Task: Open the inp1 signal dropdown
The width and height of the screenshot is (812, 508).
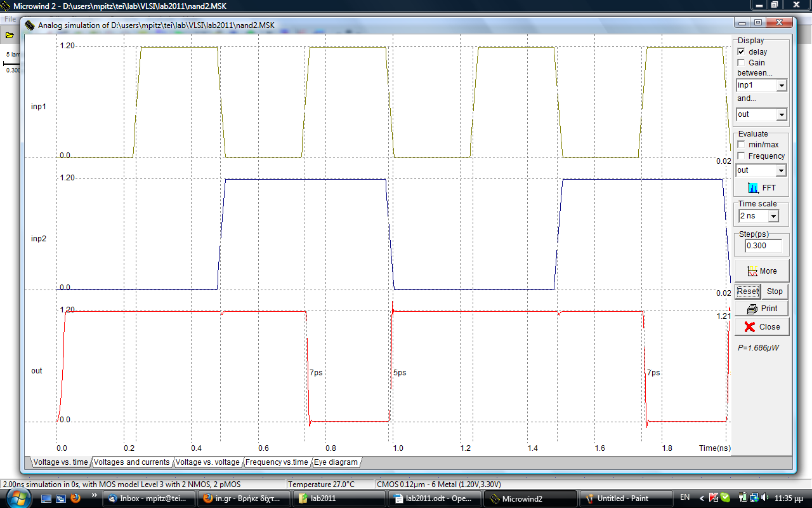Action: point(782,85)
